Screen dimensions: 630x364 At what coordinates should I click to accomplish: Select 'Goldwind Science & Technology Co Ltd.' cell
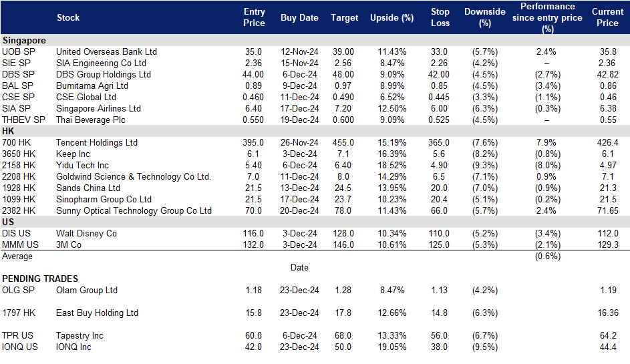tap(134, 176)
